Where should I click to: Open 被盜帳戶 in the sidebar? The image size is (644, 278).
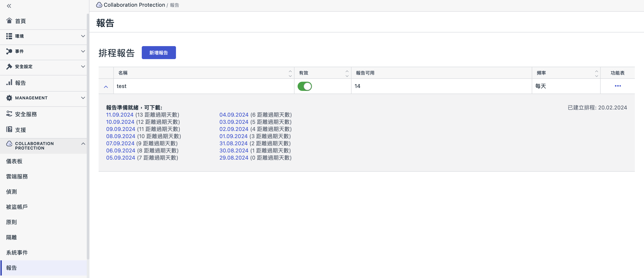click(43, 207)
